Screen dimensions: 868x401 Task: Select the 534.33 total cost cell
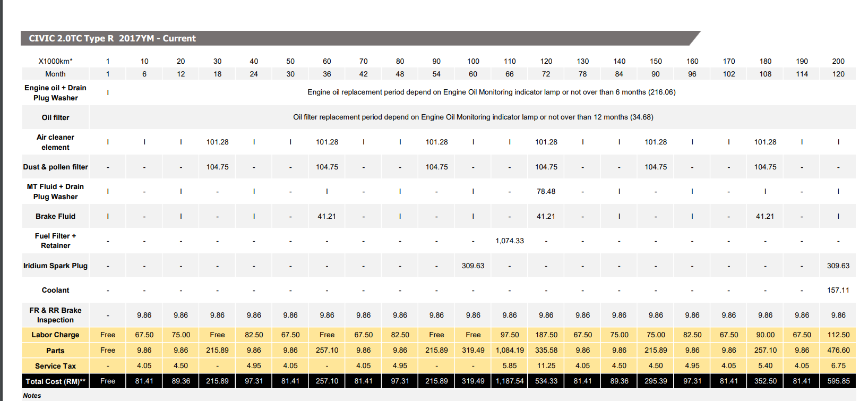coord(546,381)
